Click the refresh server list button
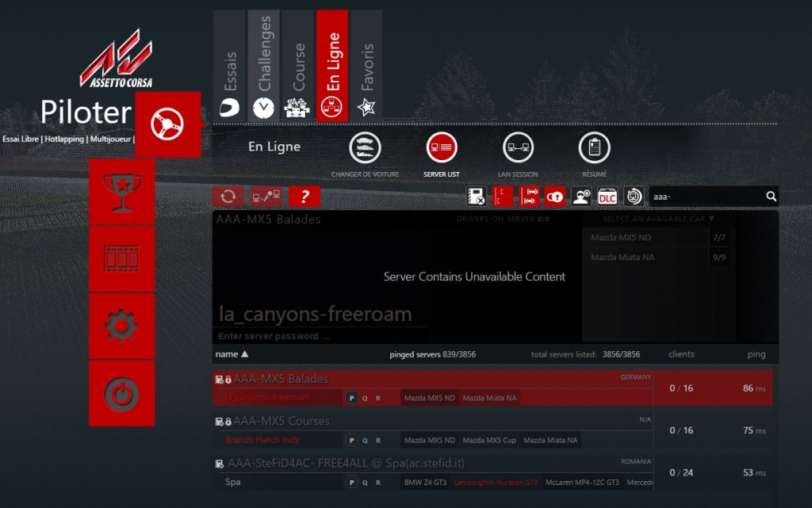The image size is (812, 508). click(228, 197)
